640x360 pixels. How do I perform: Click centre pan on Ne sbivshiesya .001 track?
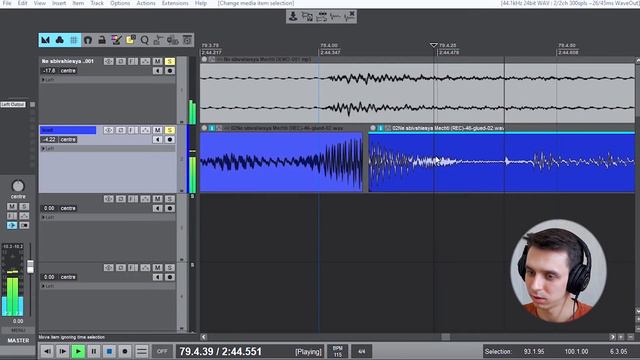(x=68, y=71)
